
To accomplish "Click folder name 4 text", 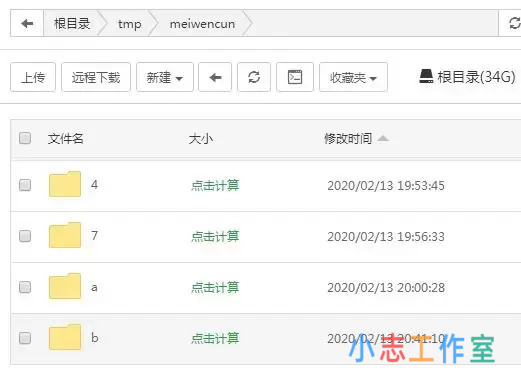I will click(x=94, y=184).
